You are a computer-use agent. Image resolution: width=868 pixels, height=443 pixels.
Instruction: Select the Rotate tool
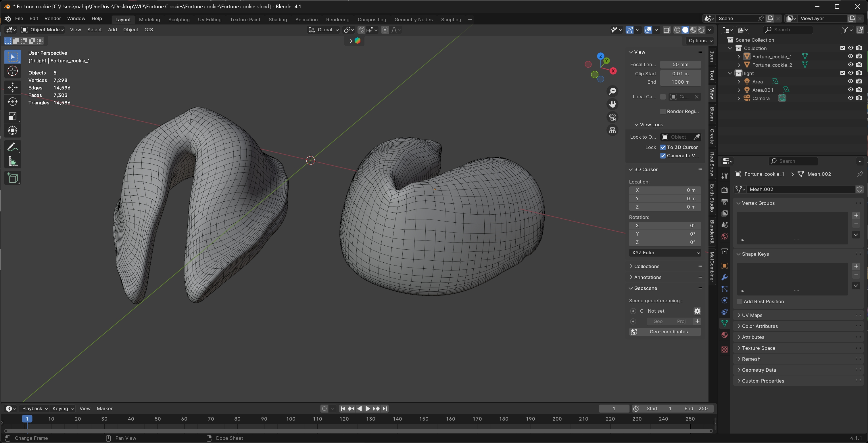(12, 102)
